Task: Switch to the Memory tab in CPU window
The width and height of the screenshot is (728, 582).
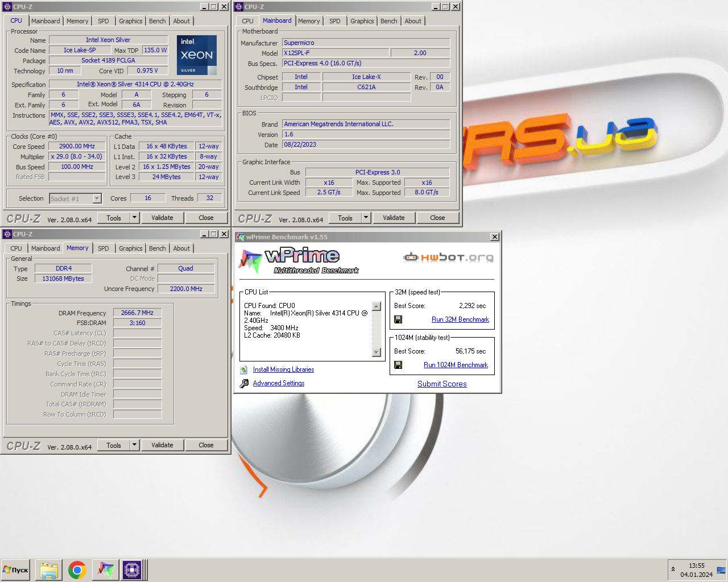Action: (77, 21)
